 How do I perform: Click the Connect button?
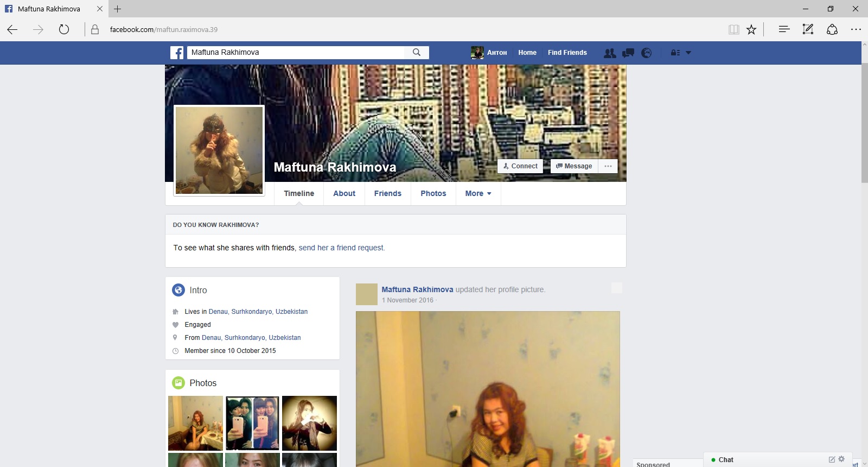point(520,166)
